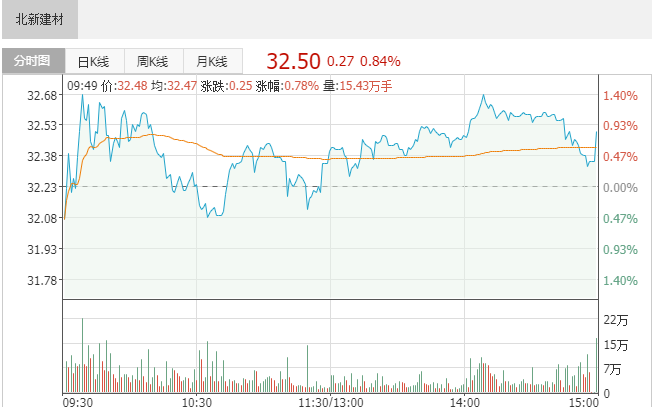
Task: Show the 月K线 chart tab
Action: click(212, 61)
